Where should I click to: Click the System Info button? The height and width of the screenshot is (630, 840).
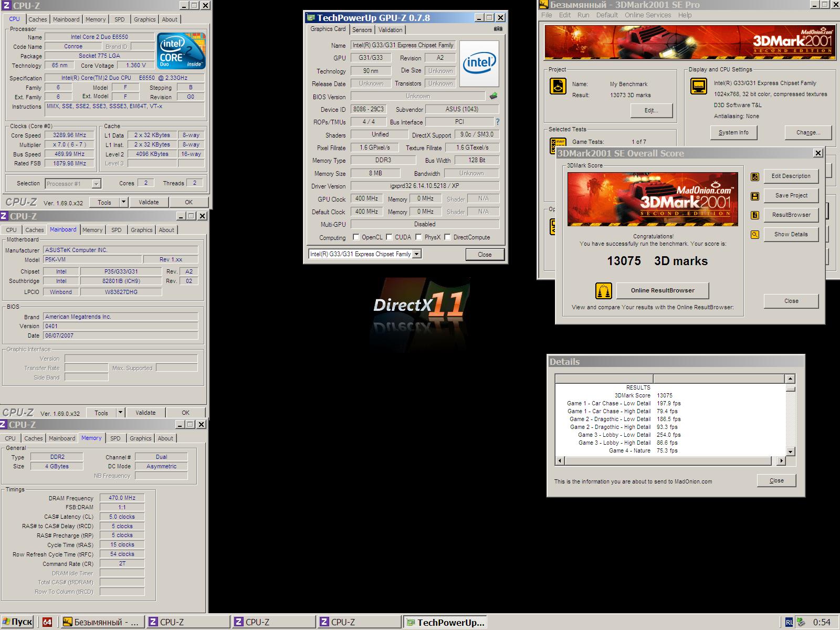(733, 132)
